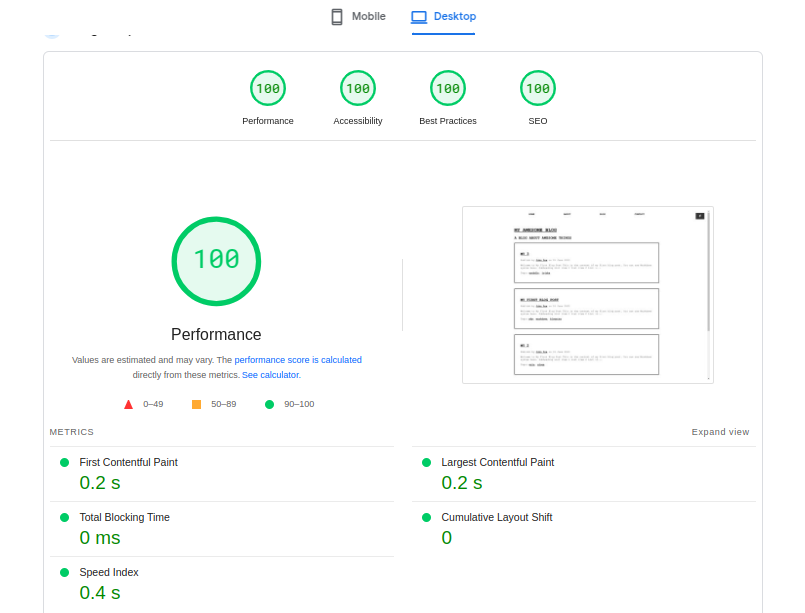
Task: Open the Best Practices score gauge
Action: (448, 88)
